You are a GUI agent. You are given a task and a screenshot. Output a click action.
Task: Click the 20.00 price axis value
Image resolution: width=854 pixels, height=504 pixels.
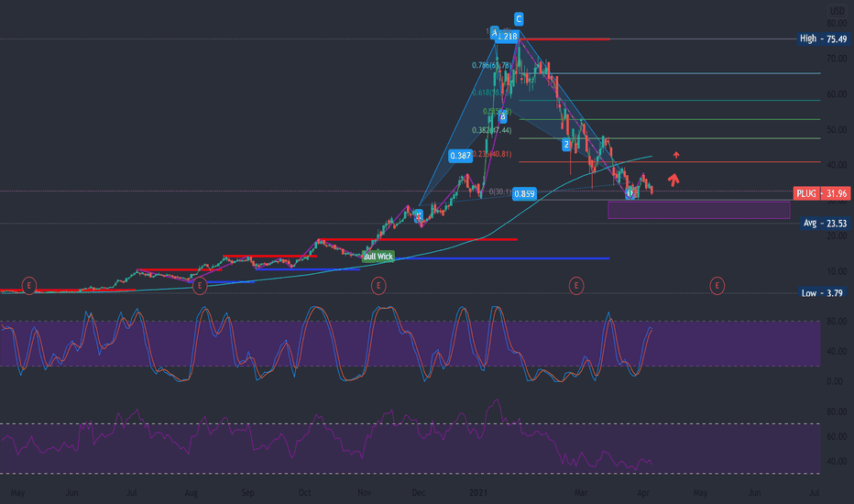pyautogui.click(x=837, y=236)
